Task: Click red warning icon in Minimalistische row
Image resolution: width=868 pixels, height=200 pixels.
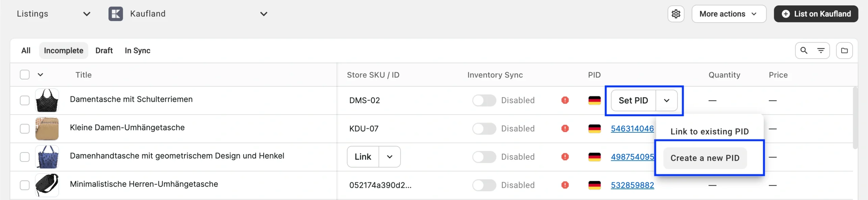Action: (x=565, y=185)
